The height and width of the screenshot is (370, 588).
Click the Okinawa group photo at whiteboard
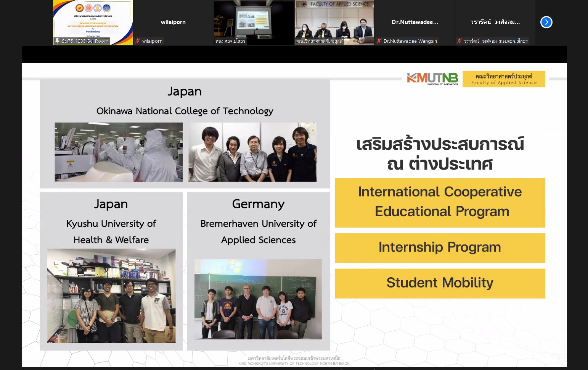252,152
